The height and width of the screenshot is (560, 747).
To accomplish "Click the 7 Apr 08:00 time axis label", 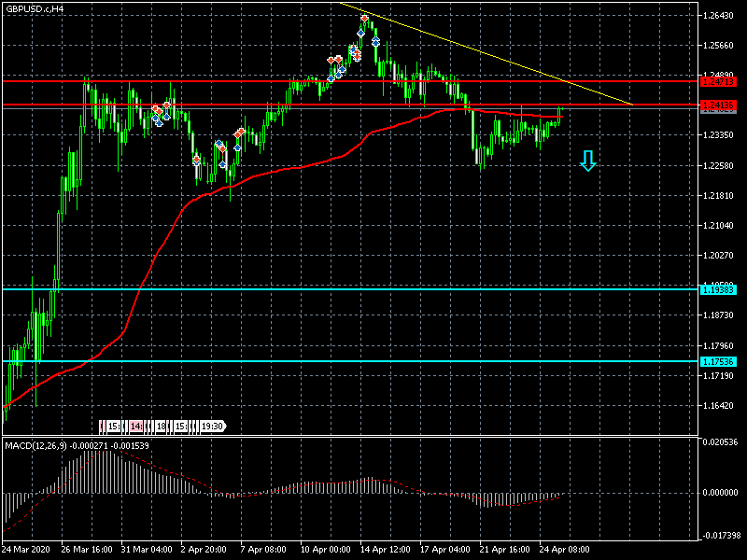I will [263, 549].
